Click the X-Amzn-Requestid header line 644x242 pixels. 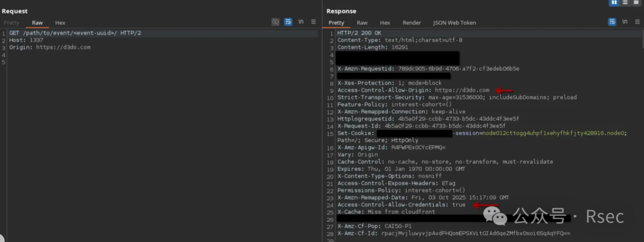[x=428, y=69]
